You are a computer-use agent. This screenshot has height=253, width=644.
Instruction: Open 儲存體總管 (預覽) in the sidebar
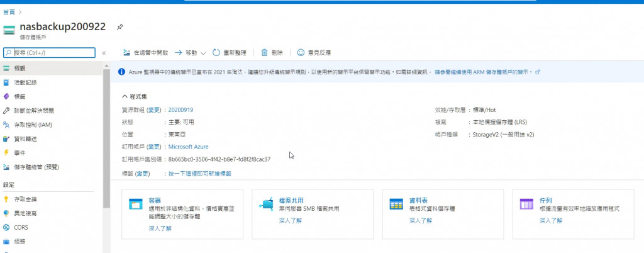pos(51,167)
